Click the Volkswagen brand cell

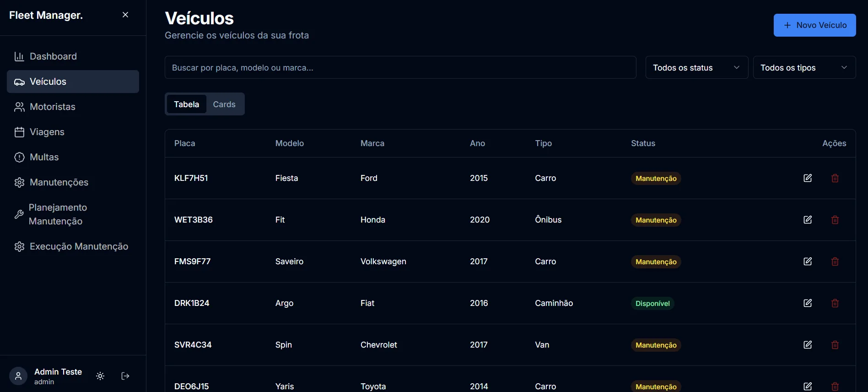pyautogui.click(x=383, y=261)
